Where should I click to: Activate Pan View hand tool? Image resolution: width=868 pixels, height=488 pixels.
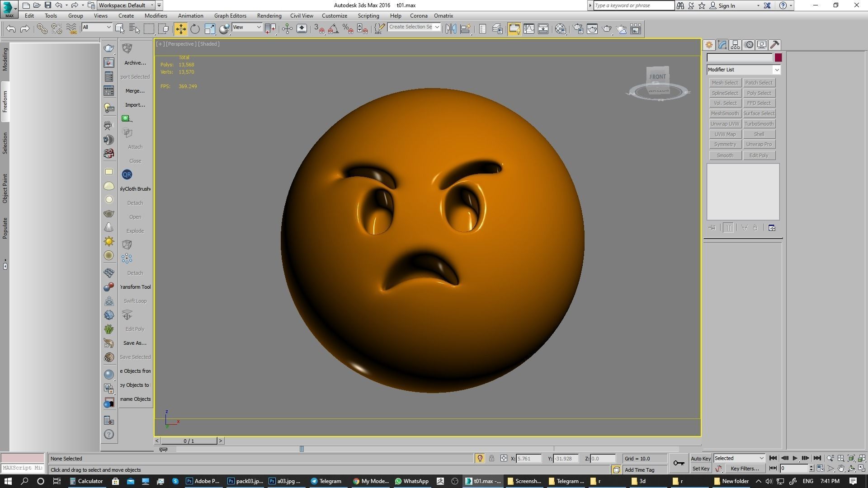click(x=841, y=469)
